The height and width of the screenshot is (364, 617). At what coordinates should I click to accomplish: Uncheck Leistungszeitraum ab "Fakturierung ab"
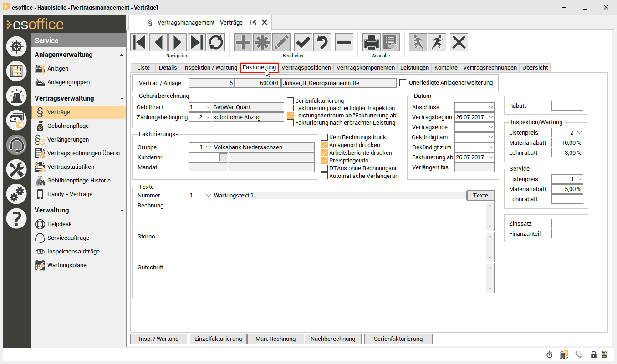(291, 115)
